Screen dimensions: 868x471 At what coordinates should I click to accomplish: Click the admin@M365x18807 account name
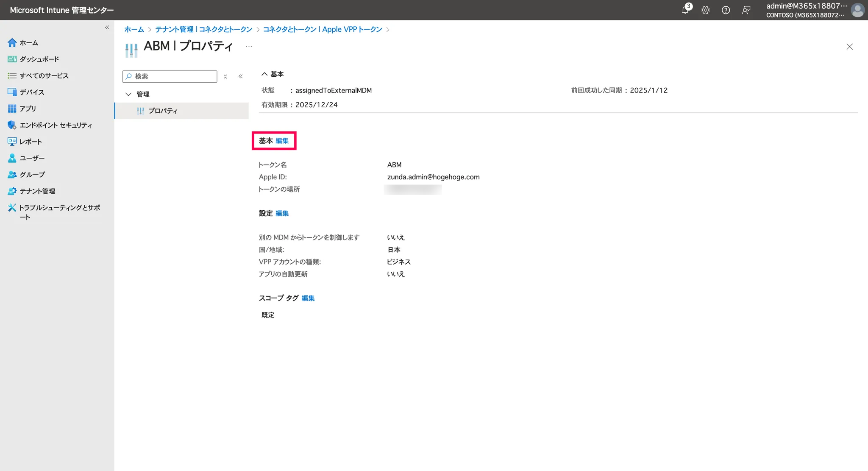pyautogui.click(x=807, y=6)
